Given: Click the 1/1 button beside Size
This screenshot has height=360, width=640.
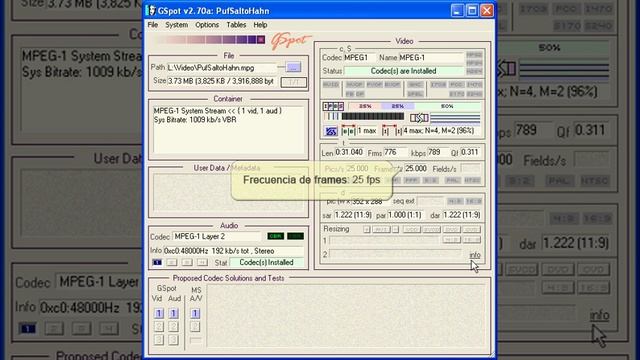Looking at the screenshot, I should point(293,82).
